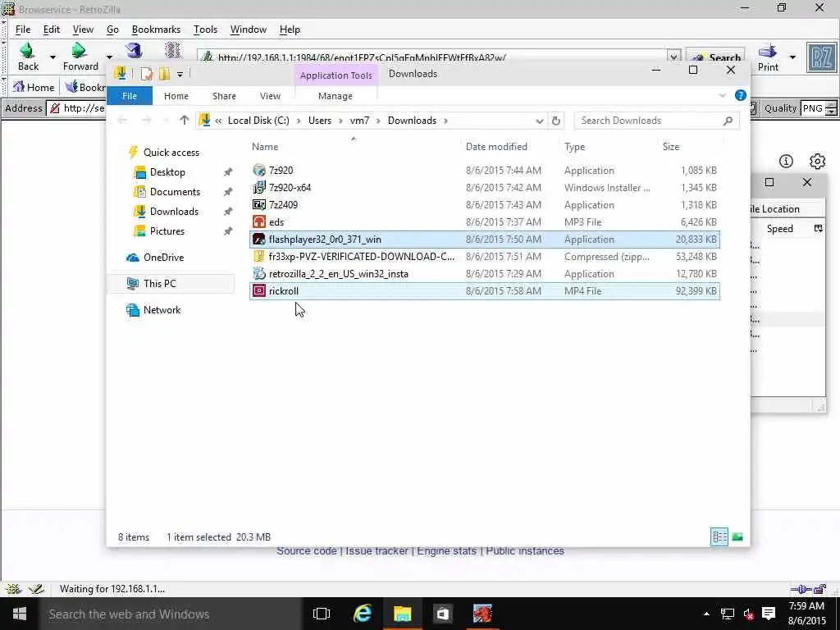Image resolution: width=840 pixels, height=630 pixels.
Task: Select the flashplayer32_0r0_371_win file icon
Action: [259, 239]
